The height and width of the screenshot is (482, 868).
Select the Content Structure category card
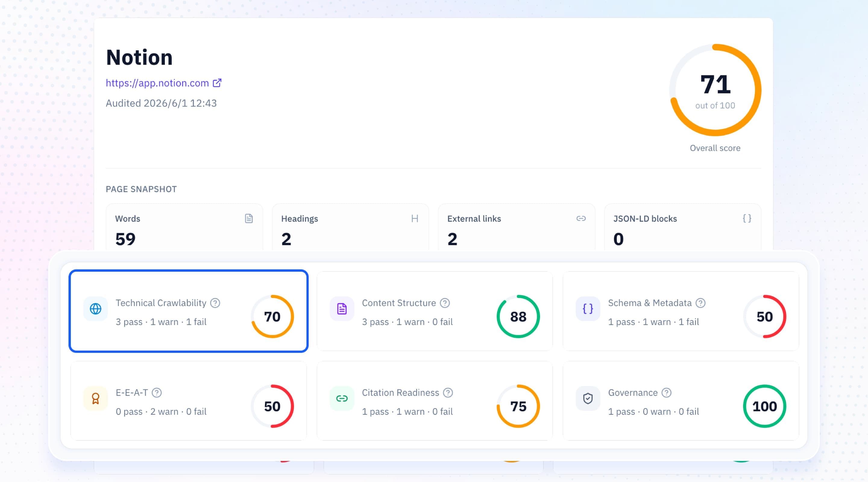point(435,311)
